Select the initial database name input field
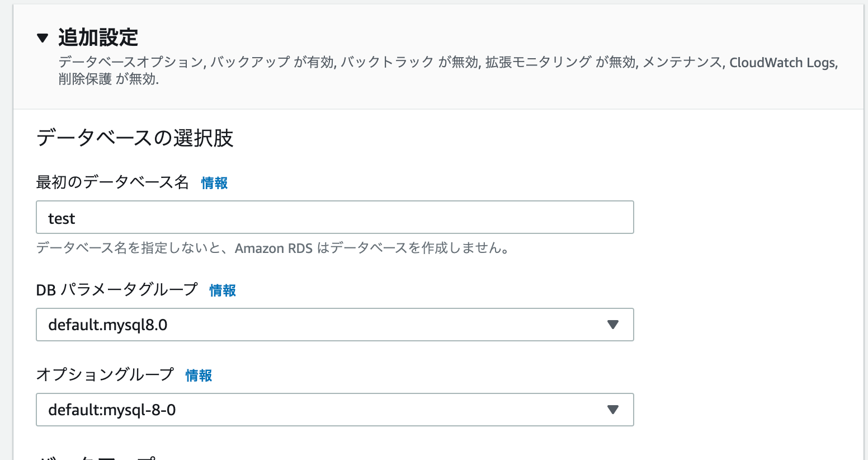The image size is (868, 460). (x=334, y=217)
